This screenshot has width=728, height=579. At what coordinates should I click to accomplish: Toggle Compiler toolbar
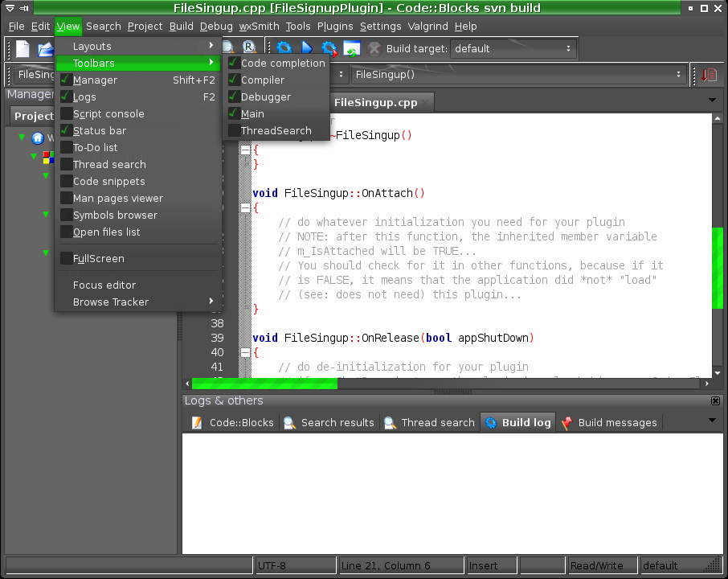pyautogui.click(x=276, y=80)
